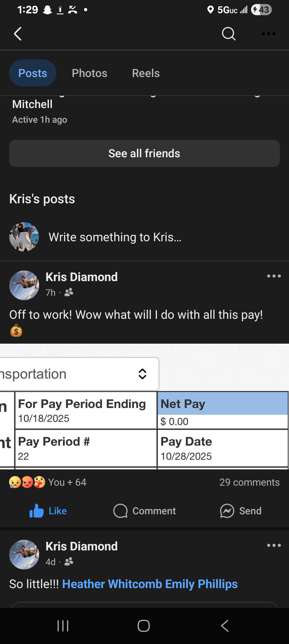Open Android recent apps button
Viewport: 289px width, 644px height.
(63, 626)
